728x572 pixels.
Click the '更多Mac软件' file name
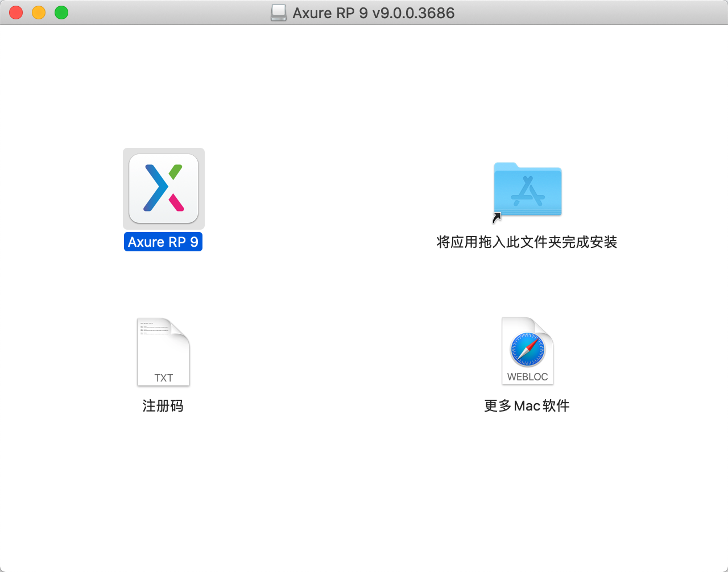(x=527, y=405)
